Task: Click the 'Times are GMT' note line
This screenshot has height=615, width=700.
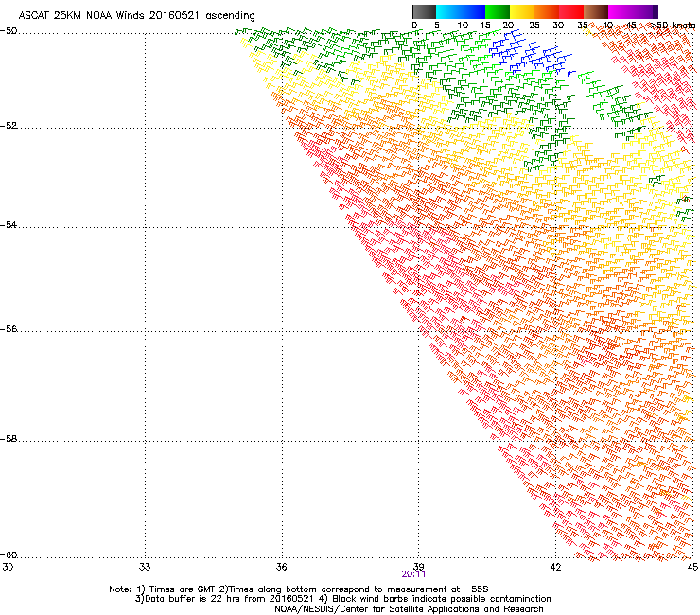Action: (299, 589)
